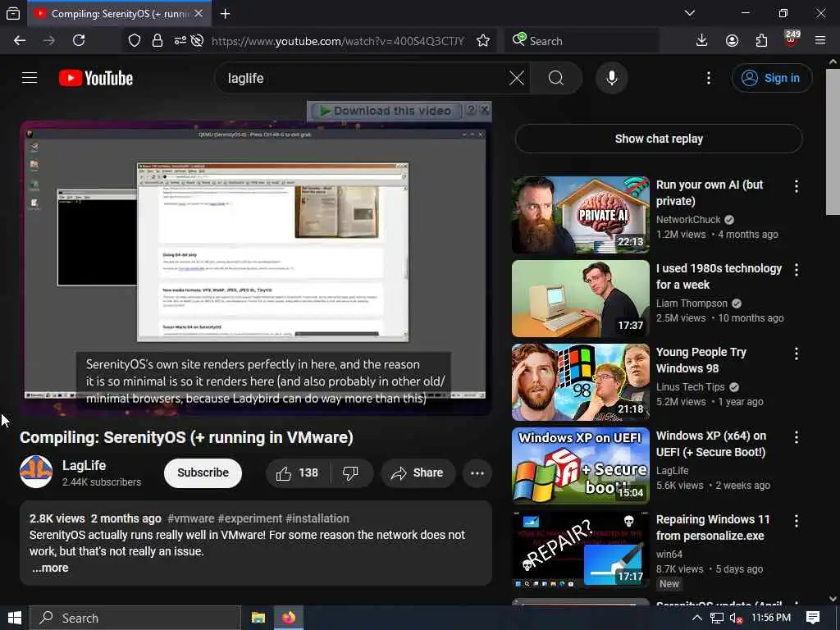Viewport: 840px width, 630px height.
Task: Bookmark this page with the star
Action: pyautogui.click(x=482, y=41)
